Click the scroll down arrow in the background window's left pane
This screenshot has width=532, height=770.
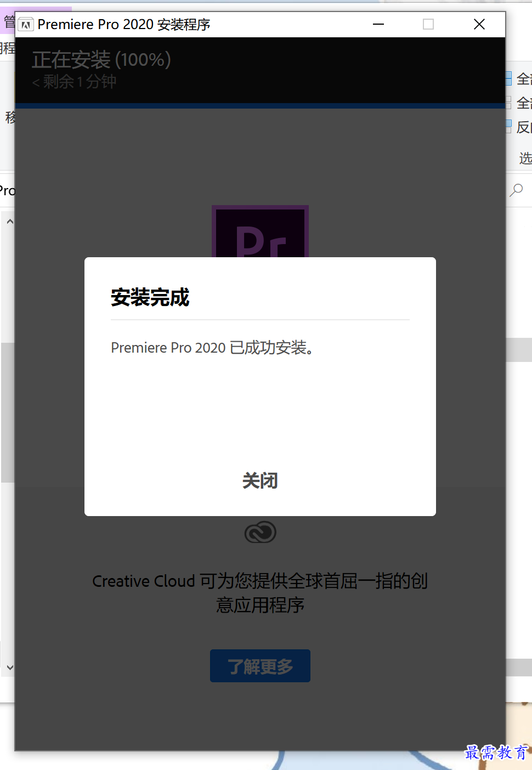click(x=10, y=667)
